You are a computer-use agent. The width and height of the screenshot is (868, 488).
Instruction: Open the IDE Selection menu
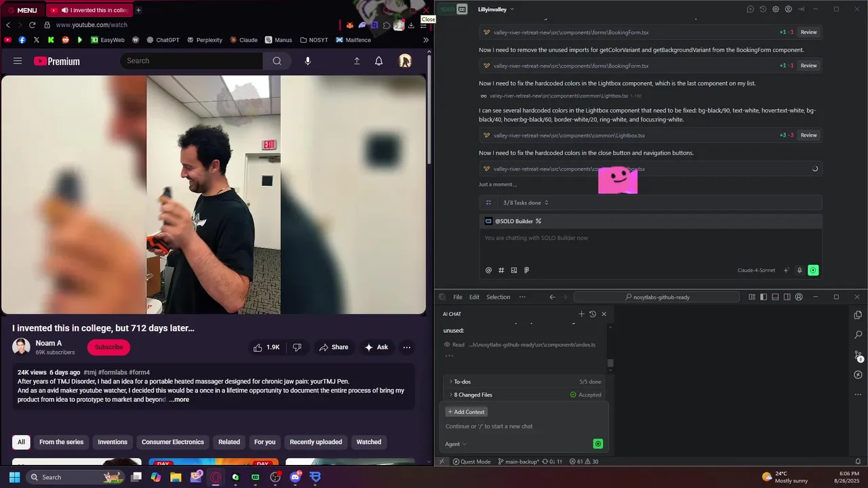[x=498, y=297]
